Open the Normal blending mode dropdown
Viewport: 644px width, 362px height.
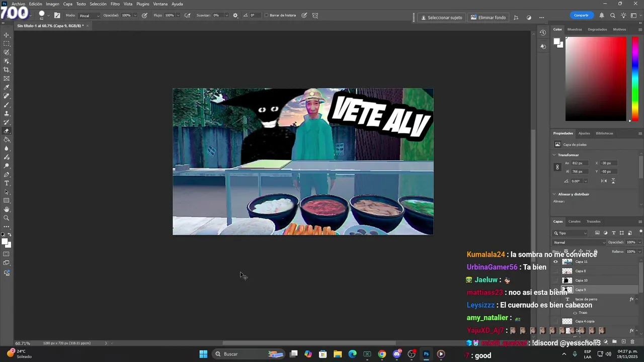point(580,242)
